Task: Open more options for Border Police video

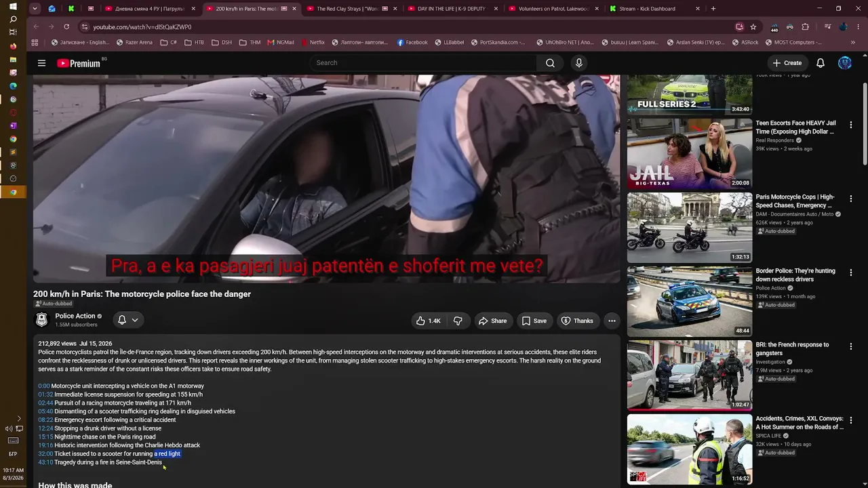Action: coord(851,272)
